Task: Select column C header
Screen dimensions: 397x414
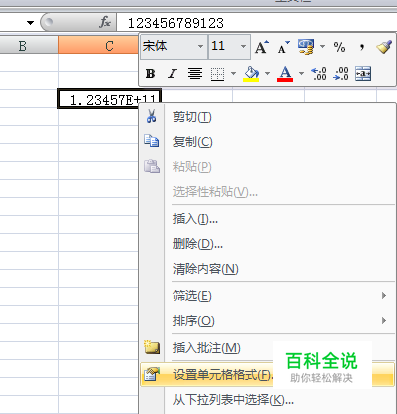Action: tap(98, 45)
